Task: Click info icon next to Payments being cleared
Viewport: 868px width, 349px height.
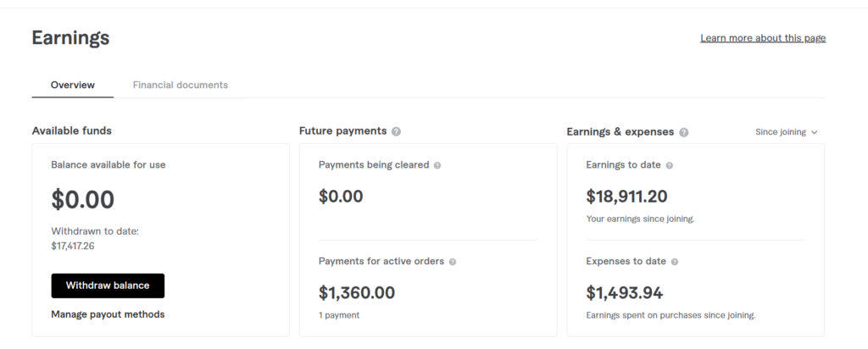Action: pos(437,165)
